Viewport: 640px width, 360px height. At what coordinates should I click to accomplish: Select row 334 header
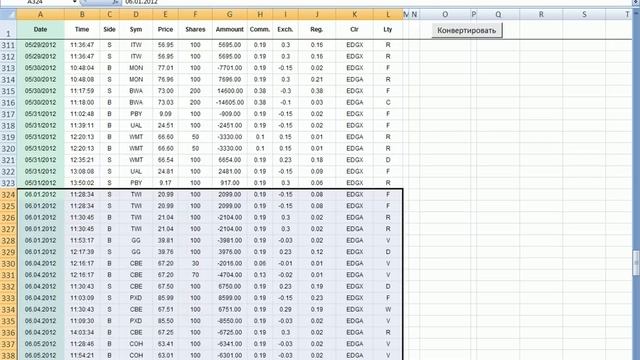point(8,310)
